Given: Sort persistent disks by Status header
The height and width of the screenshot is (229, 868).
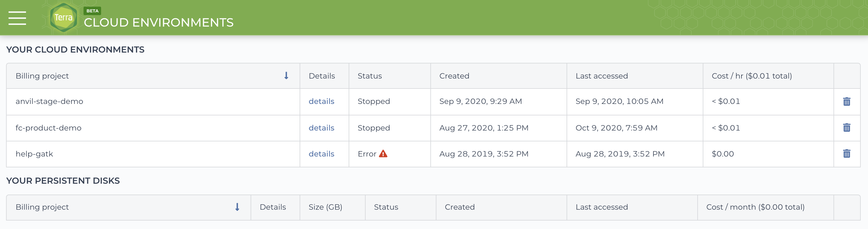Looking at the screenshot, I should (386, 207).
